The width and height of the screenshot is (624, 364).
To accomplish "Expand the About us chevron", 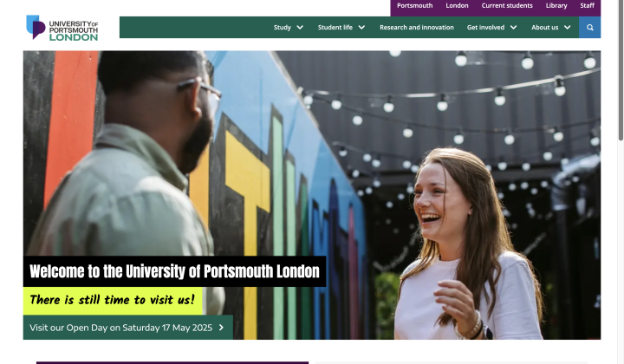I will 568,28.
